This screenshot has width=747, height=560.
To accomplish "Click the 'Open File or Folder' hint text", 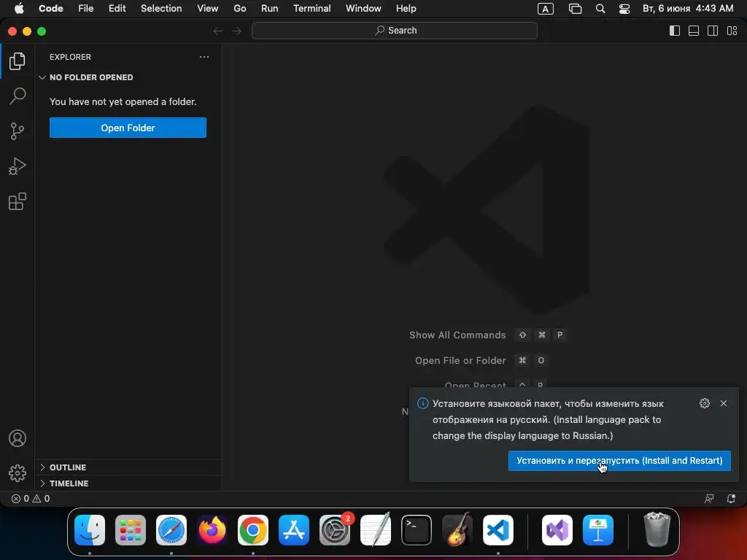I will 460,360.
